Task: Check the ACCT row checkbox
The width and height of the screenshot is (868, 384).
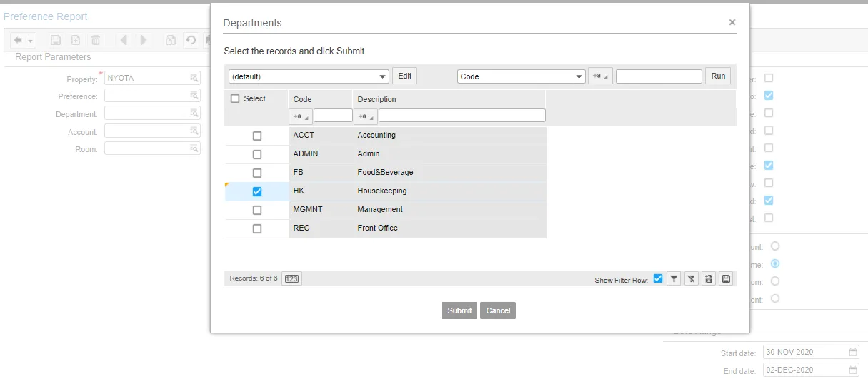Action: pos(257,136)
